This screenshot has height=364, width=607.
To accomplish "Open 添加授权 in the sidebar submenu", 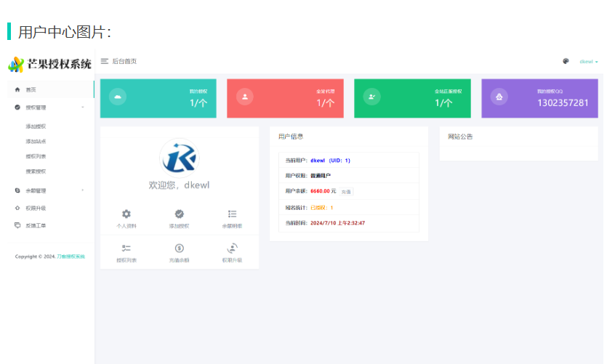I will pyautogui.click(x=36, y=126).
